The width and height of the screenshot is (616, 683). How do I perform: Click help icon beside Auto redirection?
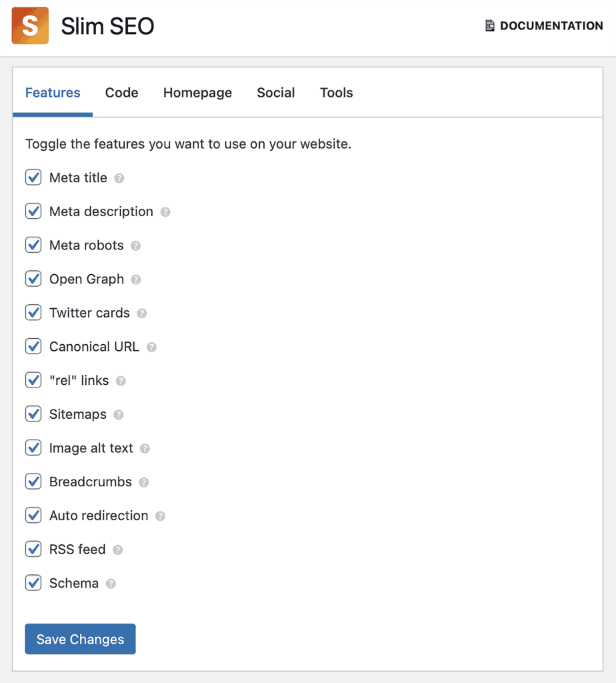click(x=160, y=516)
